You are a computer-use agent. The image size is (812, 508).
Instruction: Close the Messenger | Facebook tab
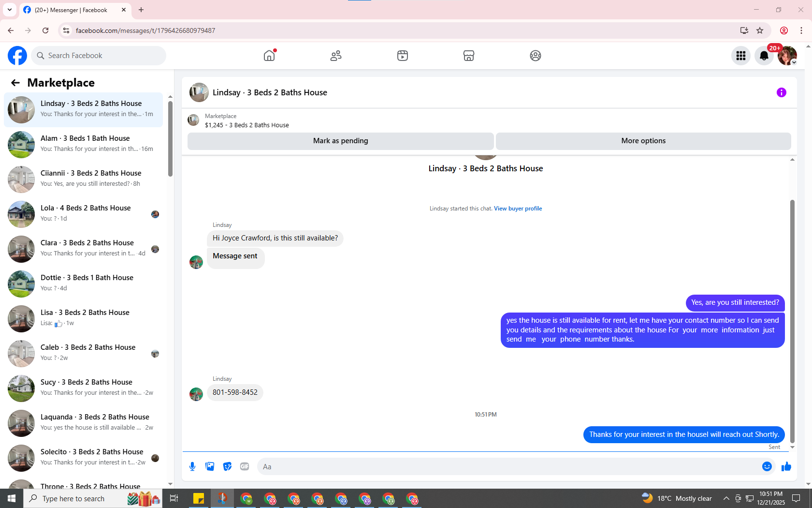point(124,10)
